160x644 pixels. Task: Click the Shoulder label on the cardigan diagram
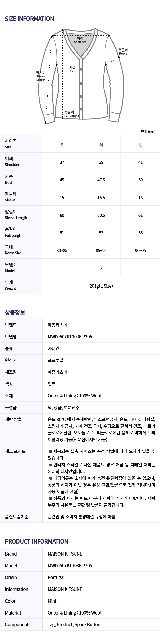click(80, 40)
